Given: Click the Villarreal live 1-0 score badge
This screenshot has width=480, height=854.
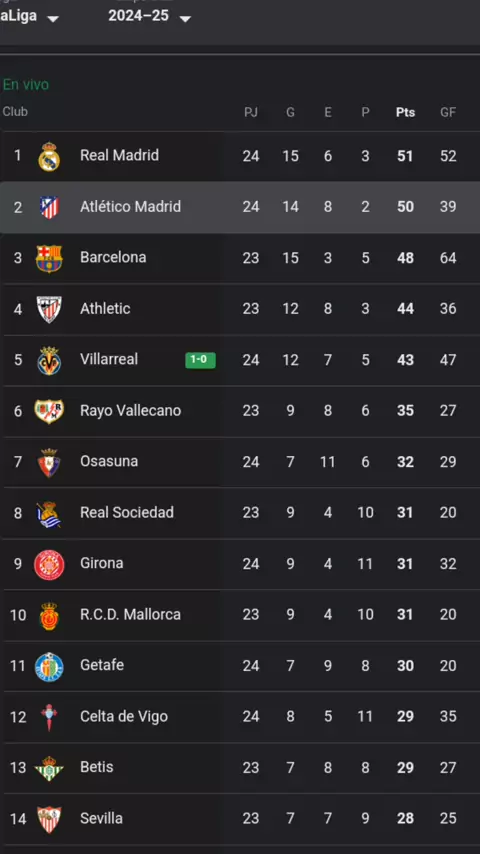Looking at the screenshot, I should (x=200, y=360).
